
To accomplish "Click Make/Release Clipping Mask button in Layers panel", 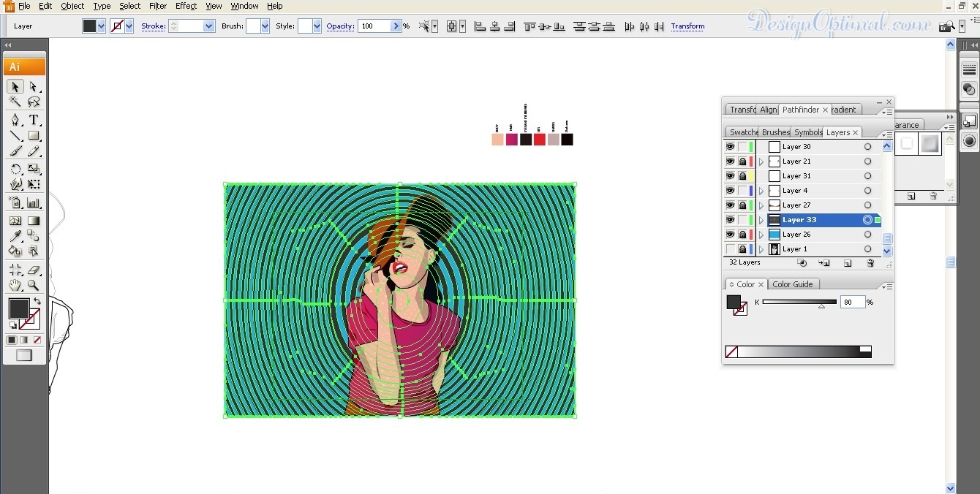I will 802,263.
